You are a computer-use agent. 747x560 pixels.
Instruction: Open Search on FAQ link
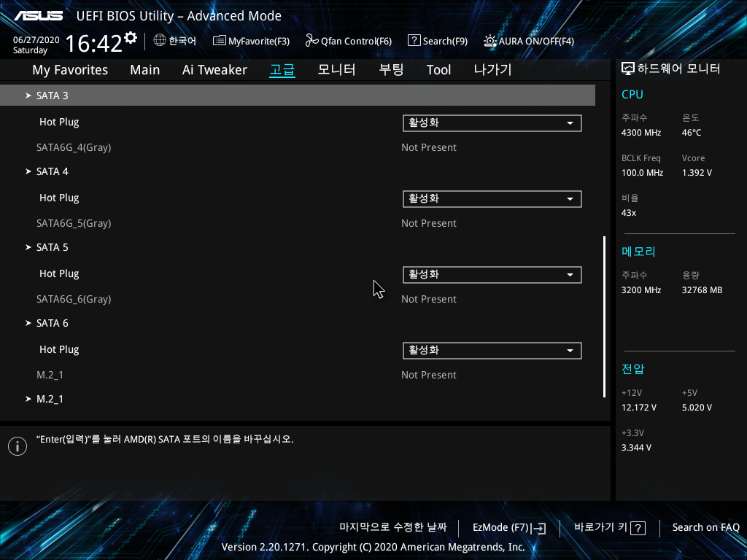[705, 528]
